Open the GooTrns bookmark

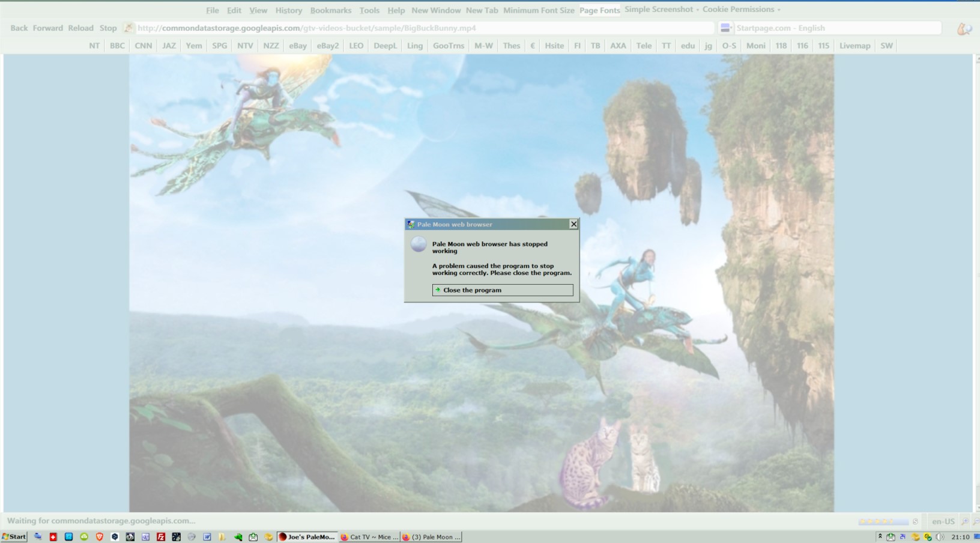pyautogui.click(x=449, y=46)
